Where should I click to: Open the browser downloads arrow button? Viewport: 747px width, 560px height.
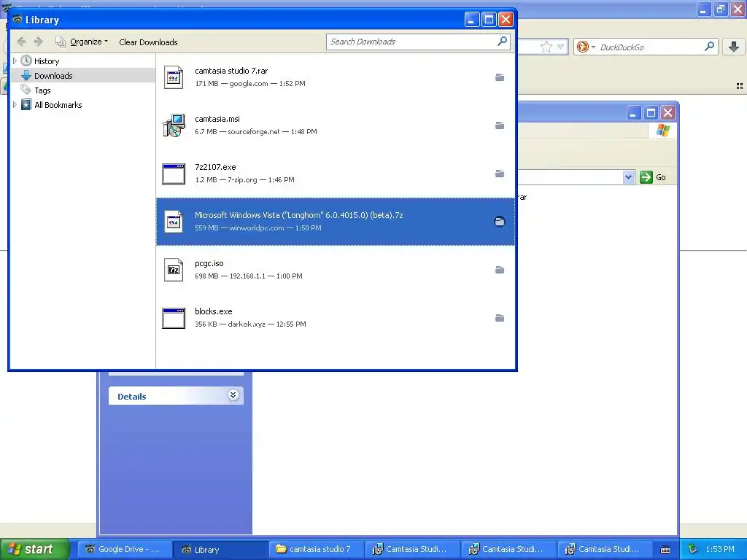(734, 47)
